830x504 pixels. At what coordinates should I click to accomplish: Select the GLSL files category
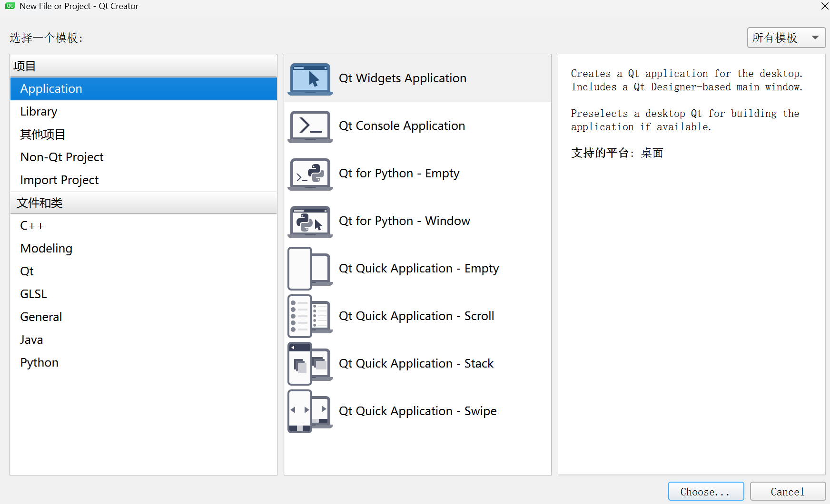[144, 294]
